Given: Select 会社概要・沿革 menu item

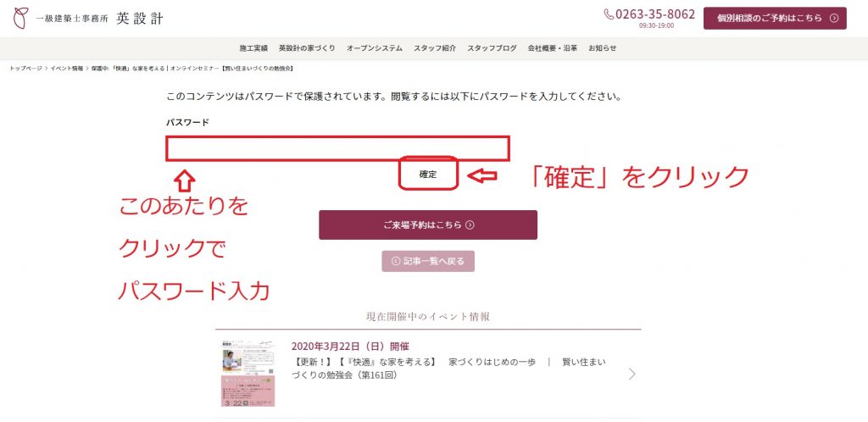Looking at the screenshot, I should pyautogui.click(x=553, y=48).
